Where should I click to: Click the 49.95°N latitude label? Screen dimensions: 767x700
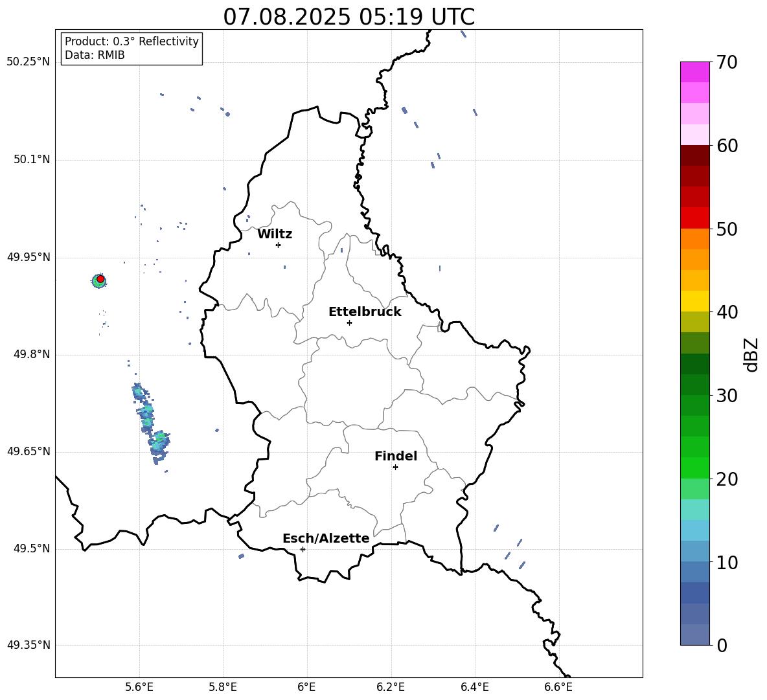point(28,257)
